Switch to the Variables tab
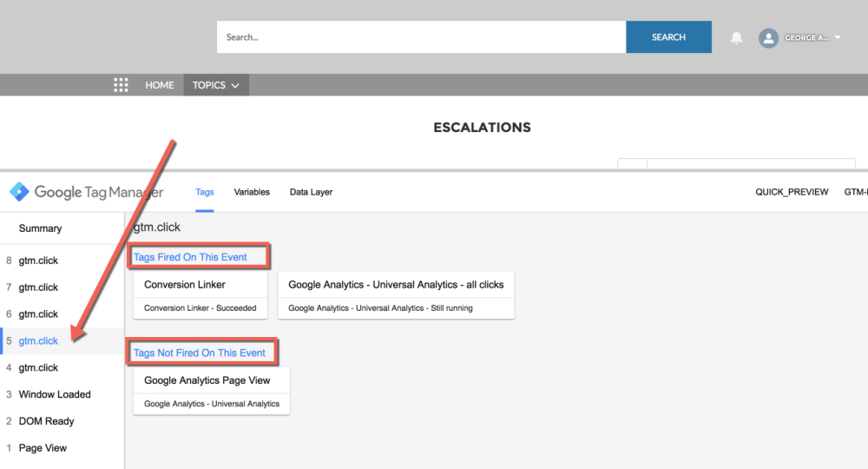This screenshot has height=469, width=868. 252,192
